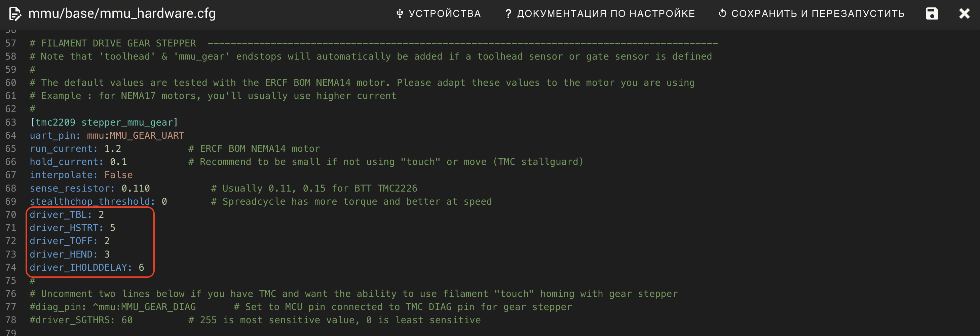Click the mmu/base/mmu_hardware.cfg file title
The width and height of the screenshot is (980, 336).
122,14
